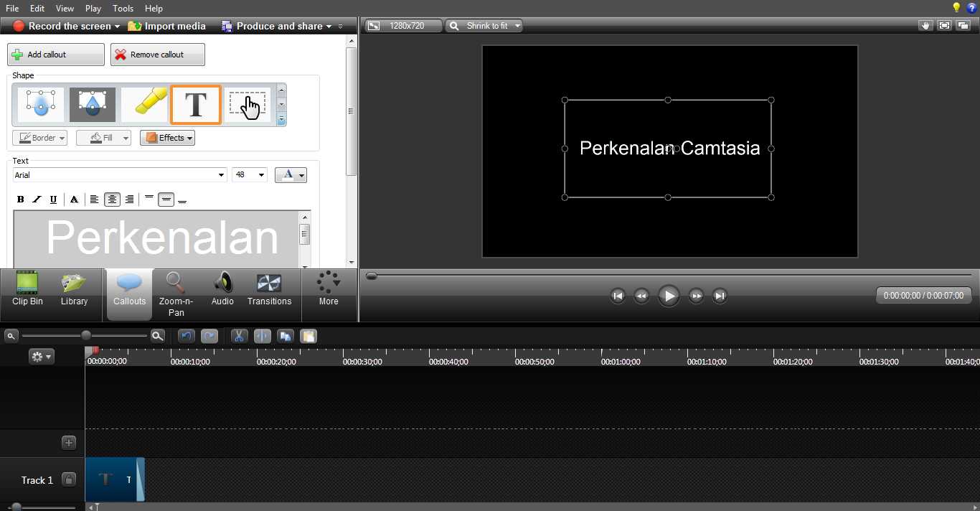Select the highlighter callout shape
This screenshot has width=980, height=511.
[144, 105]
